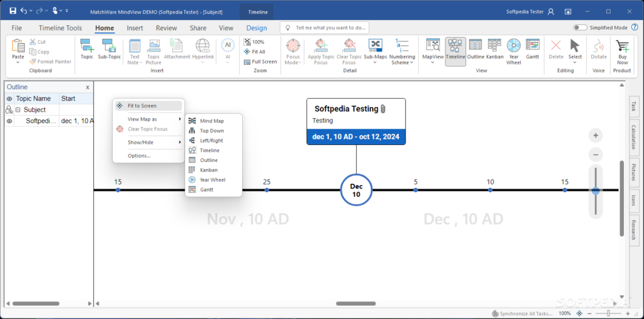Switch to the Review tab
This screenshot has width=644, height=319.
point(166,28)
